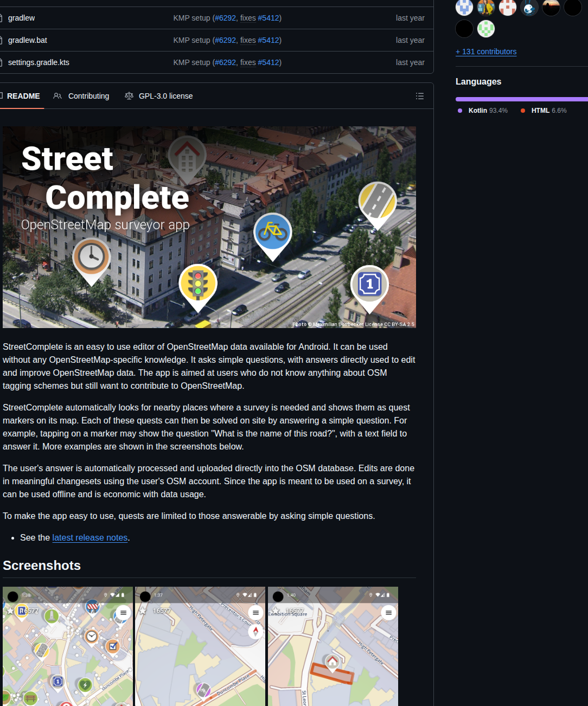Open issue #6292 link in gradlew row
This screenshot has width=588, height=706.
tap(226, 18)
